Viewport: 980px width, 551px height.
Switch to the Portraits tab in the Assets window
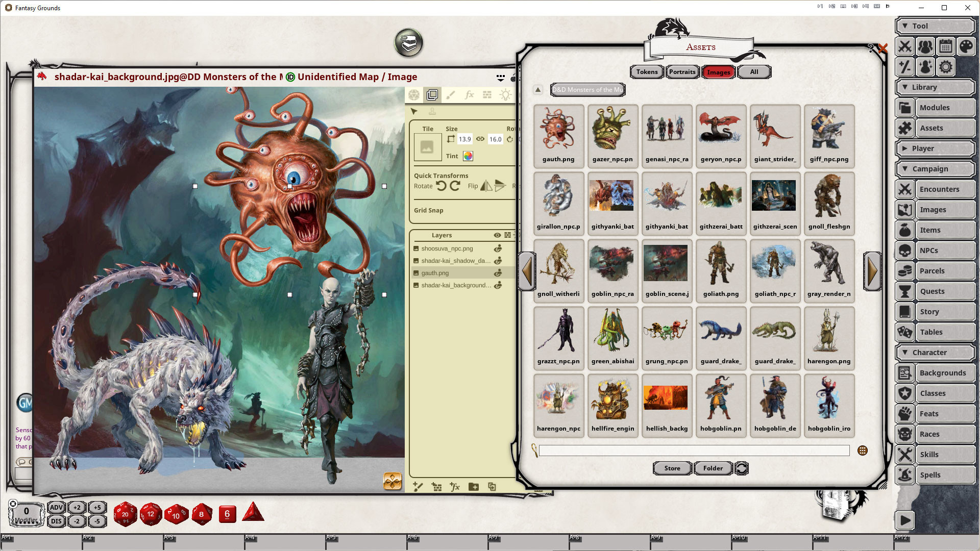[682, 72]
